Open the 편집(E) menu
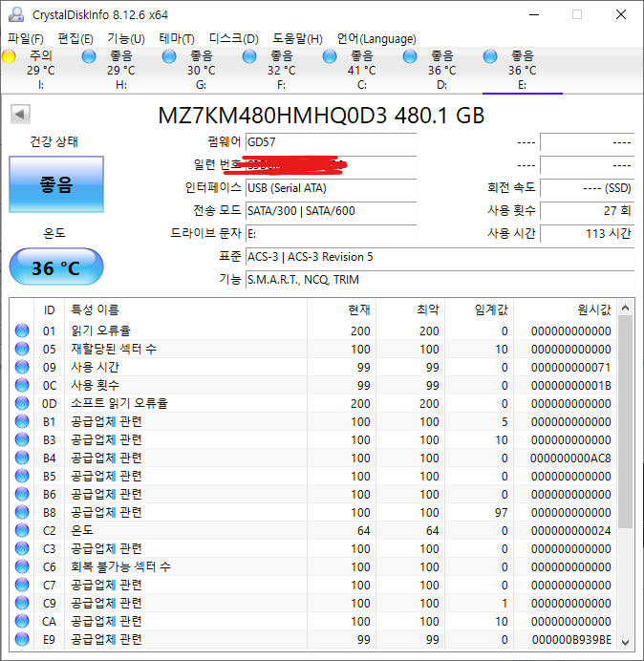The height and width of the screenshot is (661, 644). pyautogui.click(x=75, y=39)
